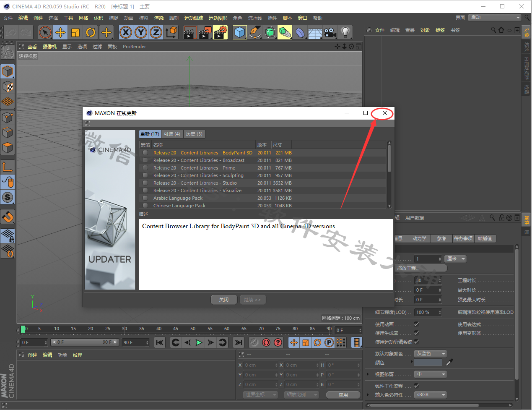Click the Play Forward button
532x410 pixels.
pyautogui.click(x=199, y=342)
